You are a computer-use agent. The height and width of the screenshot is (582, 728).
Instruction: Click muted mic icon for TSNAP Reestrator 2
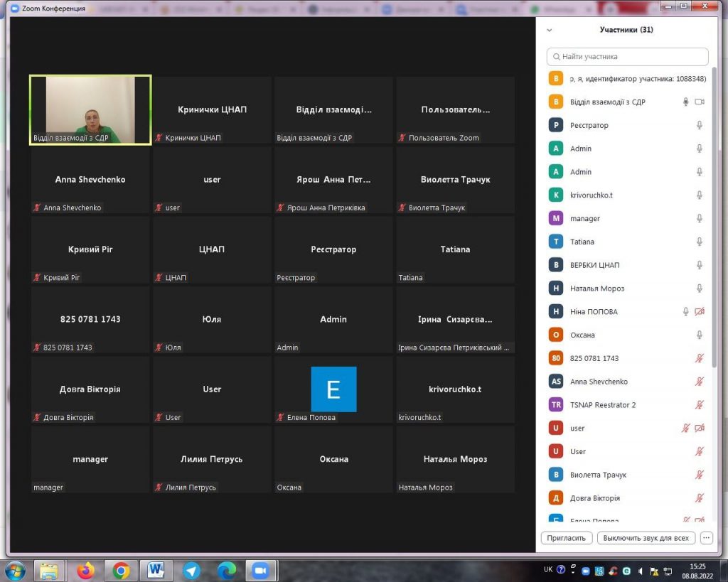pos(700,405)
